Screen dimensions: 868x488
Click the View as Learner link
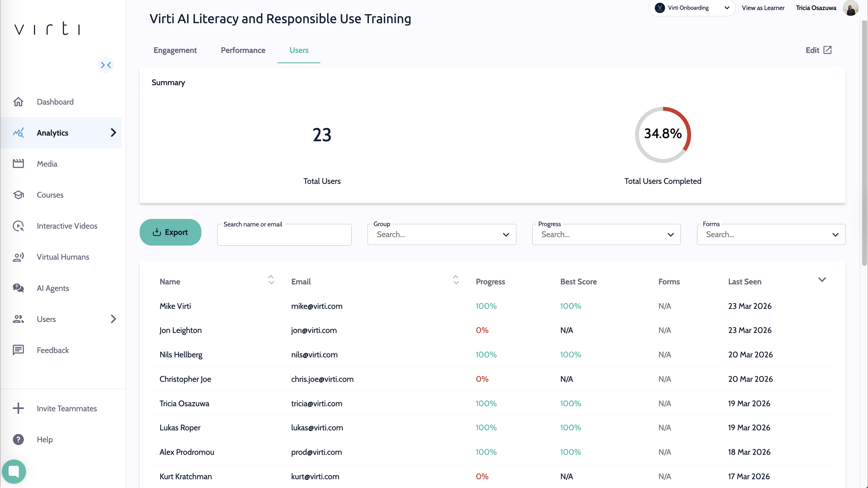coord(763,8)
